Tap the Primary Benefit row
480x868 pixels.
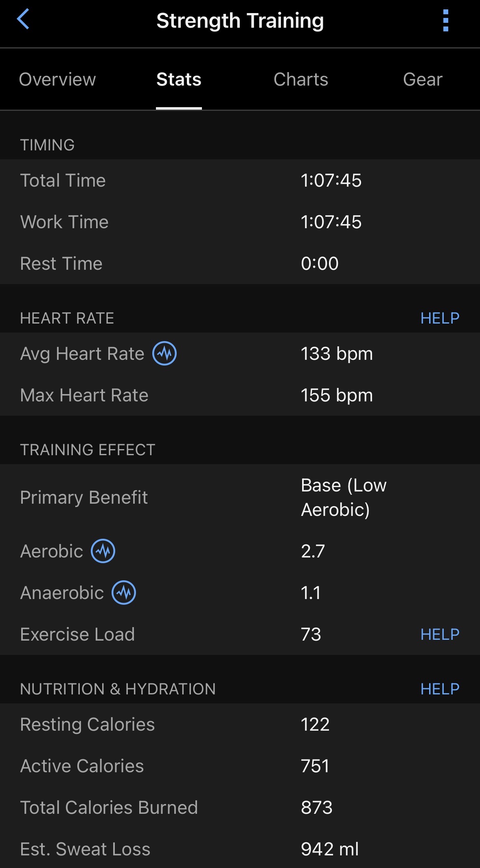click(x=240, y=497)
